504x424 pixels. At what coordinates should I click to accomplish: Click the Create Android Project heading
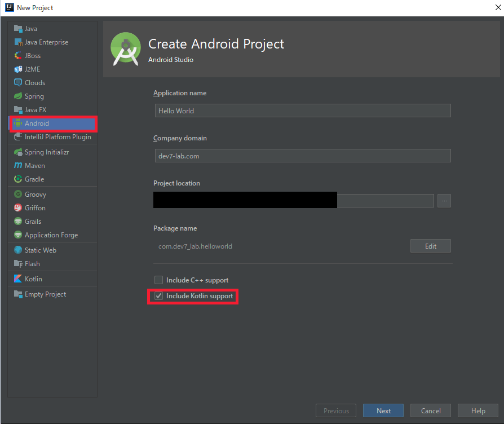[216, 44]
